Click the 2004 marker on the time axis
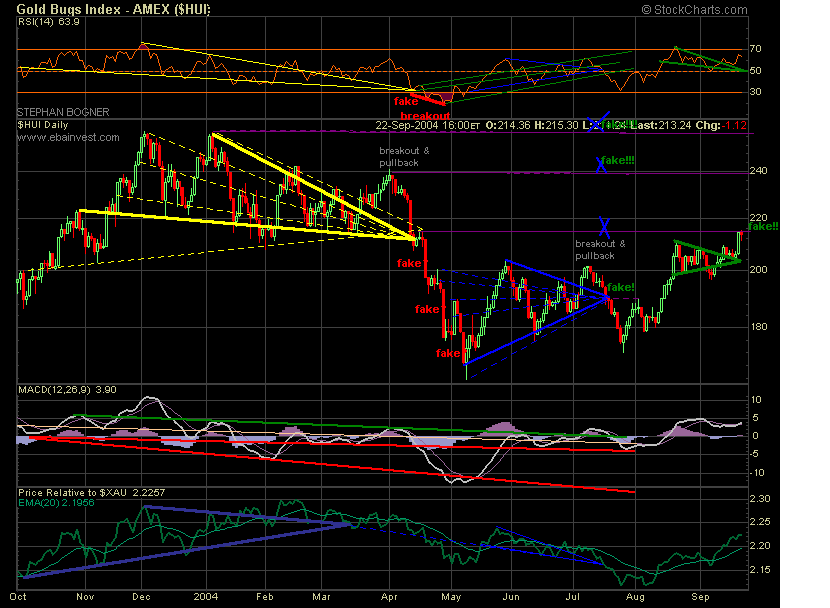 [205, 594]
